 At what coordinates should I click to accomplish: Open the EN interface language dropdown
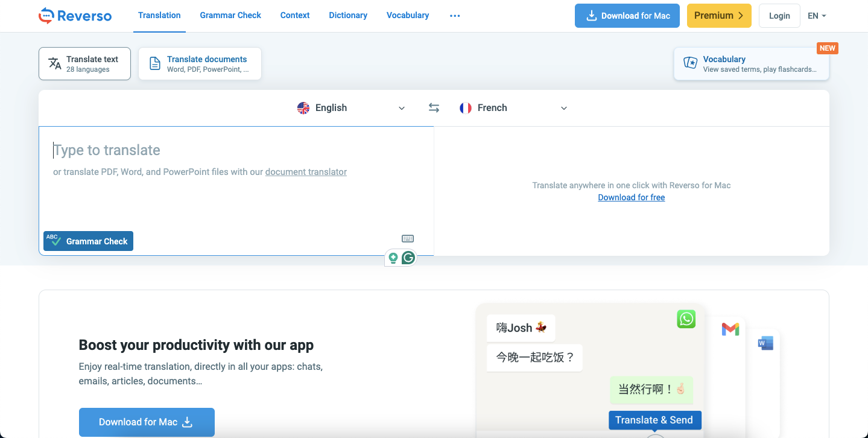817,16
